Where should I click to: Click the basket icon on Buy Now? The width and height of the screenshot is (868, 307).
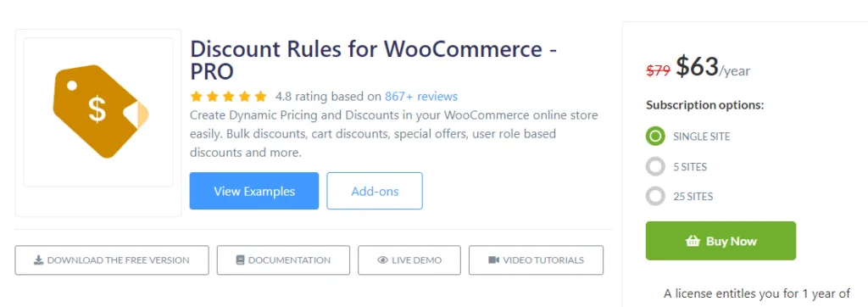[692, 241]
